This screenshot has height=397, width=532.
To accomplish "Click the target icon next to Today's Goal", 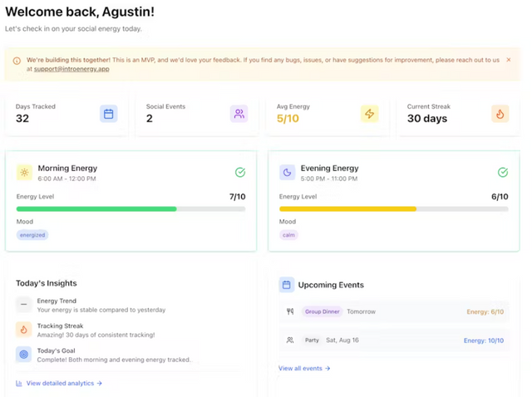I will 24,355.
